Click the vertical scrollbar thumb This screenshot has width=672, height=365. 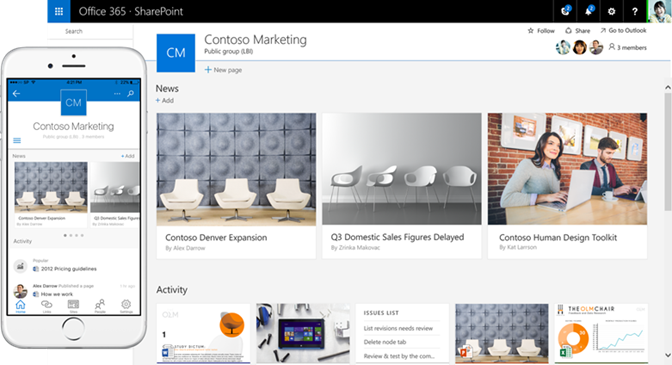coord(668,151)
